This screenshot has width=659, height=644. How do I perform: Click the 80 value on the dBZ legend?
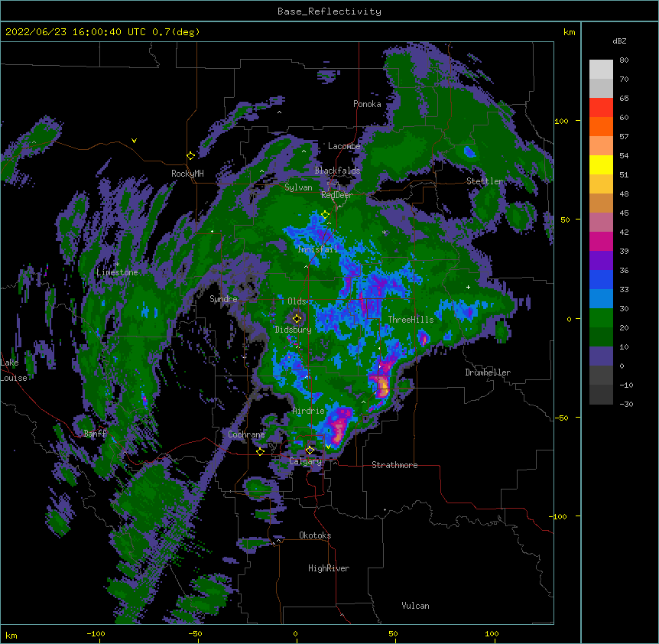pos(624,60)
